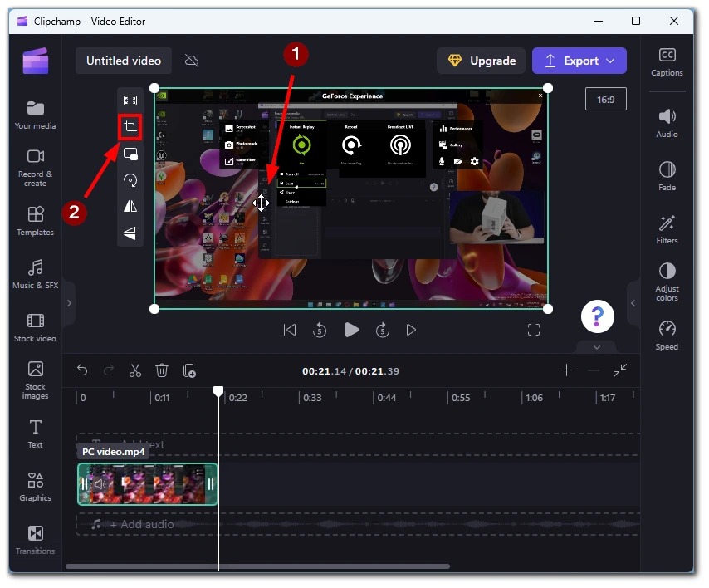Click the timeline playhead handle
709x588 pixels.
[x=218, y=391]
